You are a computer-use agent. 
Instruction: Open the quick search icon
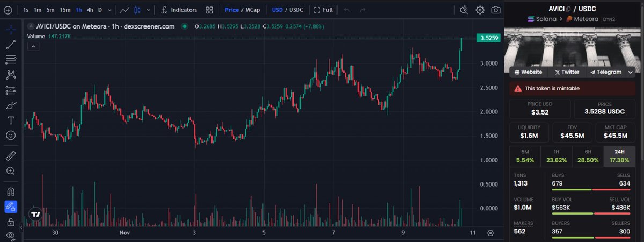464,10
